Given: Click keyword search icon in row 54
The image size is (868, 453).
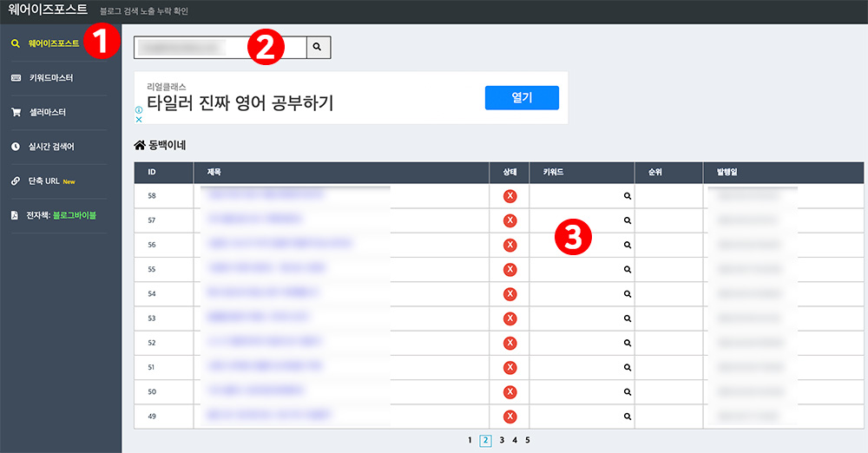Looking at the screenshot, I should 628,294.
